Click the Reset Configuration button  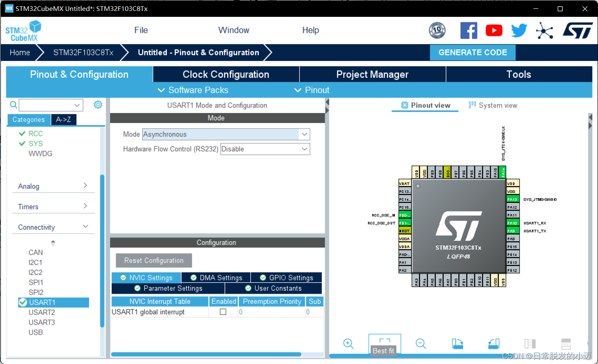154,261
